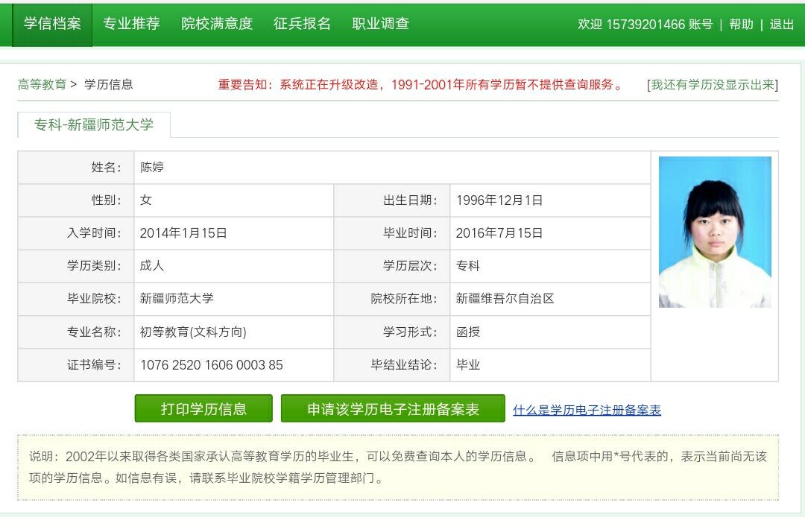This screenshot has width=805, height=532.
Task: Click the 专业名称 field label
Action: tap(94, 332)
